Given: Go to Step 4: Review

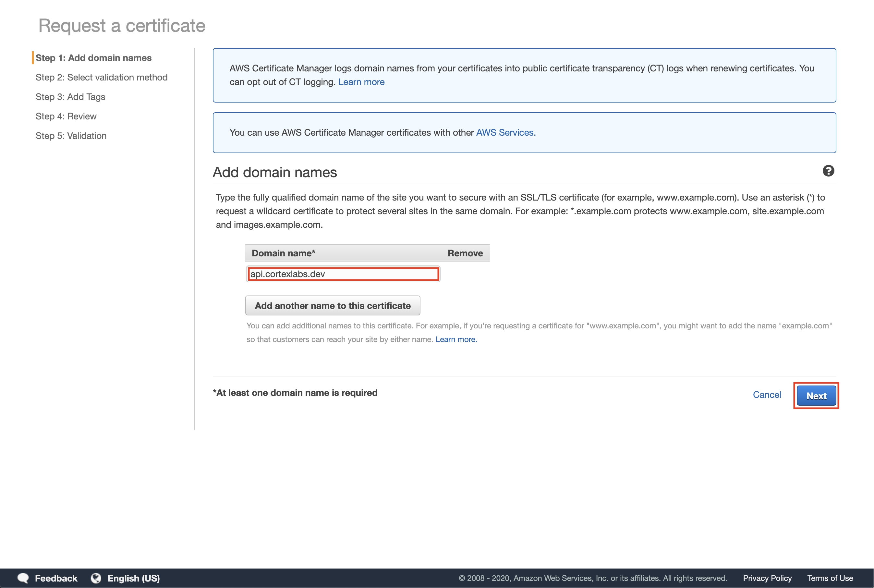Looking at the screenshot, I should [x=66, y=116].
